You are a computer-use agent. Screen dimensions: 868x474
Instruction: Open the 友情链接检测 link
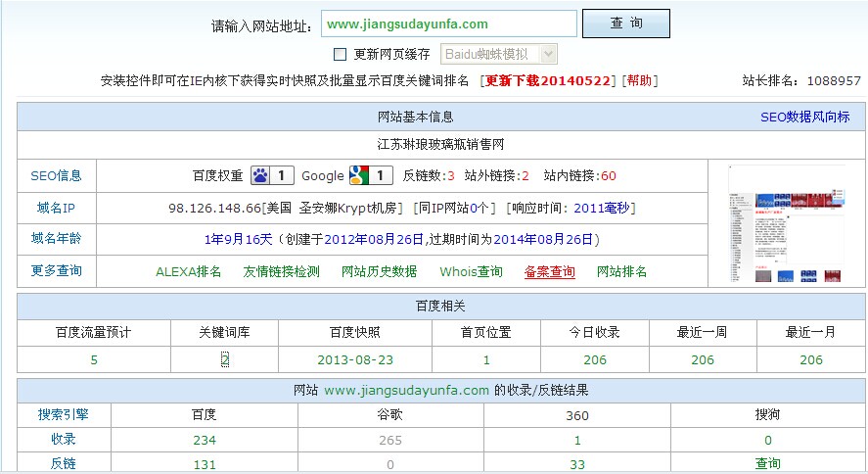[281, 271]
